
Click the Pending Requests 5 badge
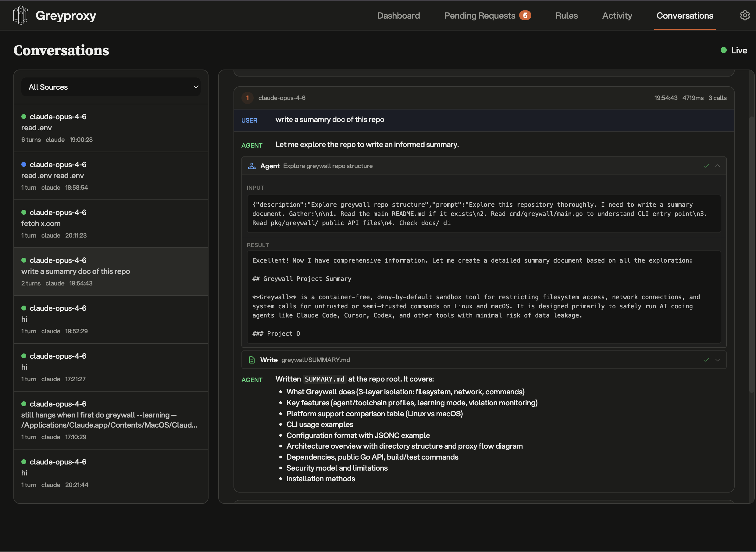(x=525, y=15)
